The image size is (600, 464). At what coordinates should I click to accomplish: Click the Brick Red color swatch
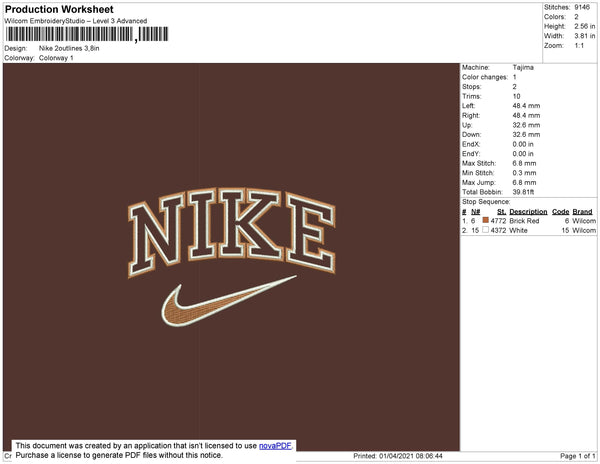(x=486, y=220)
